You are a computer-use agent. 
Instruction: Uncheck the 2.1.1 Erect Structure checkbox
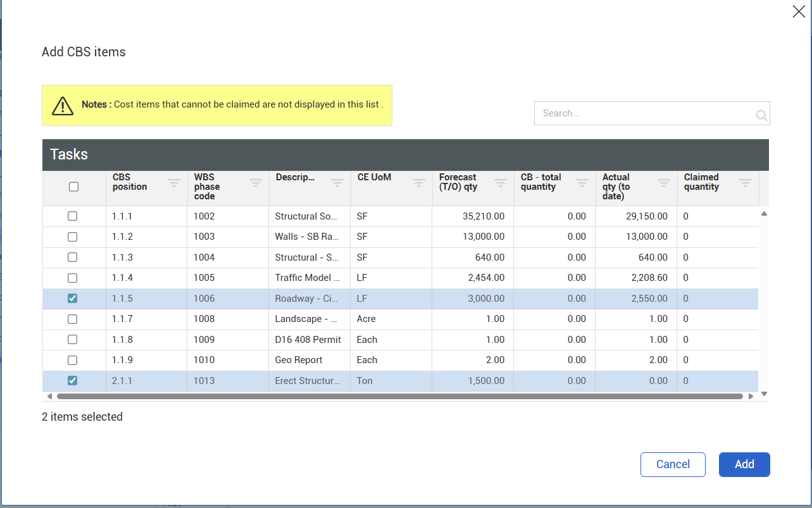73,381
